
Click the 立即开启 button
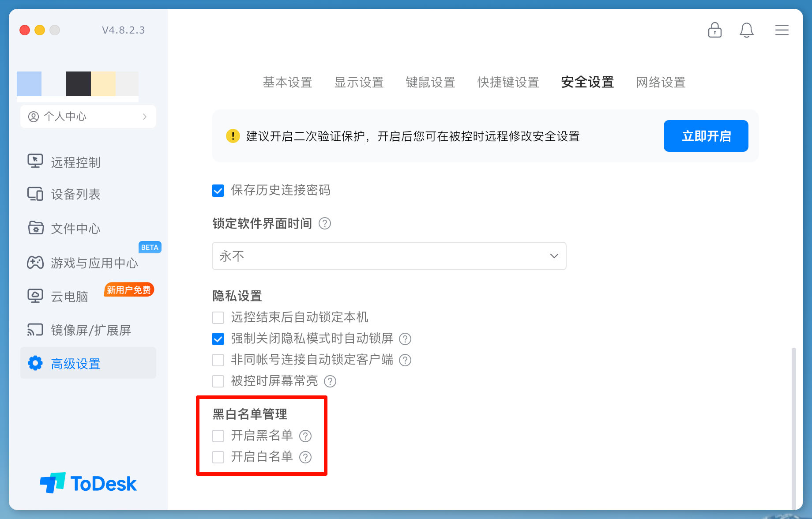pyautogui.click(x=706, y=136)
